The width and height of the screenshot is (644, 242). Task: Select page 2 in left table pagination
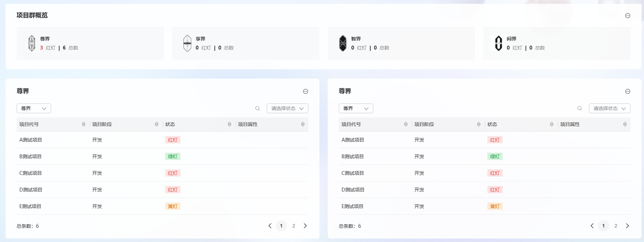[x=294, y=226]
